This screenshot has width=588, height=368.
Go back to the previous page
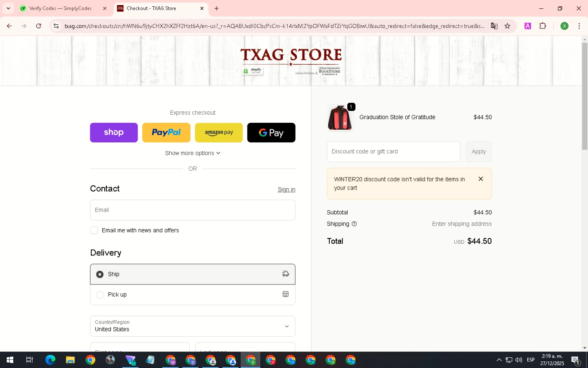pyautogui.click(x=9, y=26)
